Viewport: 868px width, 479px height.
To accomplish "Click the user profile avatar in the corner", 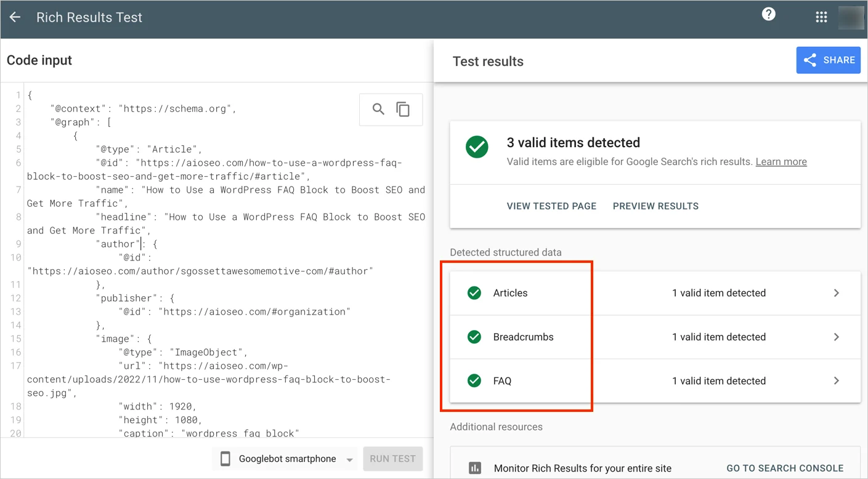I will coord(851,17).
